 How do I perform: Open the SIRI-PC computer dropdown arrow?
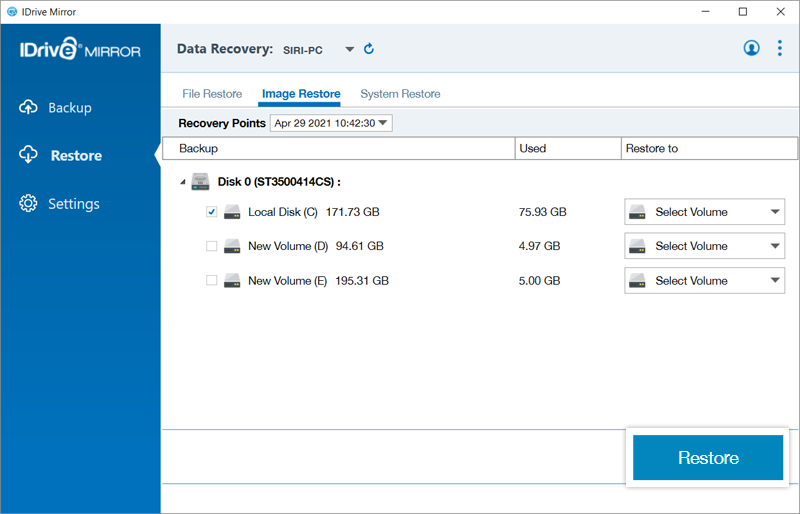(x=349, y=50)
